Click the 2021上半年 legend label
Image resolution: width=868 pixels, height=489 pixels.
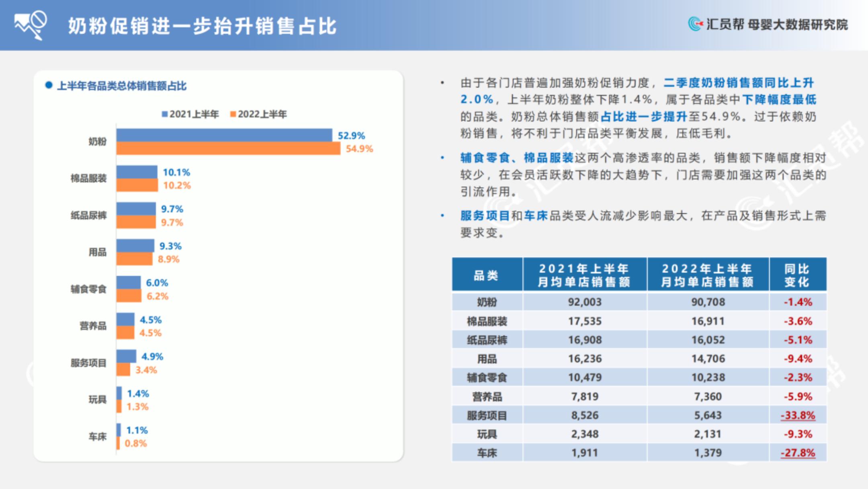pyautogui.click(x=194, y=114)
